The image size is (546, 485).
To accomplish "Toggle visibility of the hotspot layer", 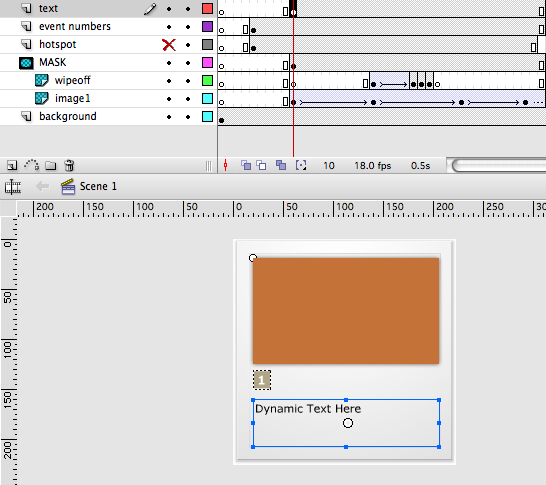I will 169,45.
